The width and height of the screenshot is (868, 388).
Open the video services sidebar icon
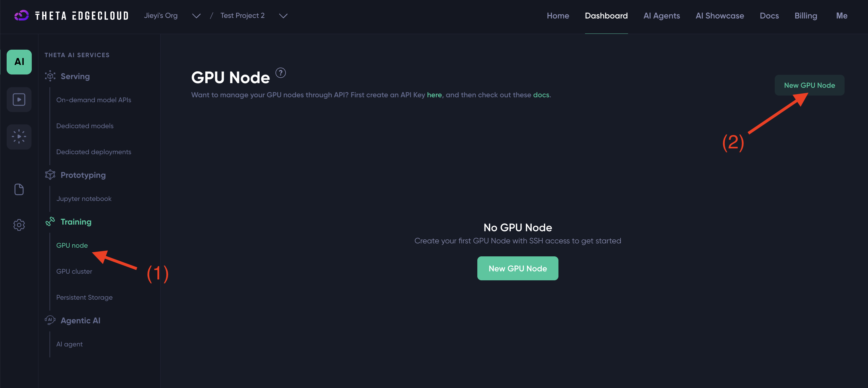click(x=19, y=99)
